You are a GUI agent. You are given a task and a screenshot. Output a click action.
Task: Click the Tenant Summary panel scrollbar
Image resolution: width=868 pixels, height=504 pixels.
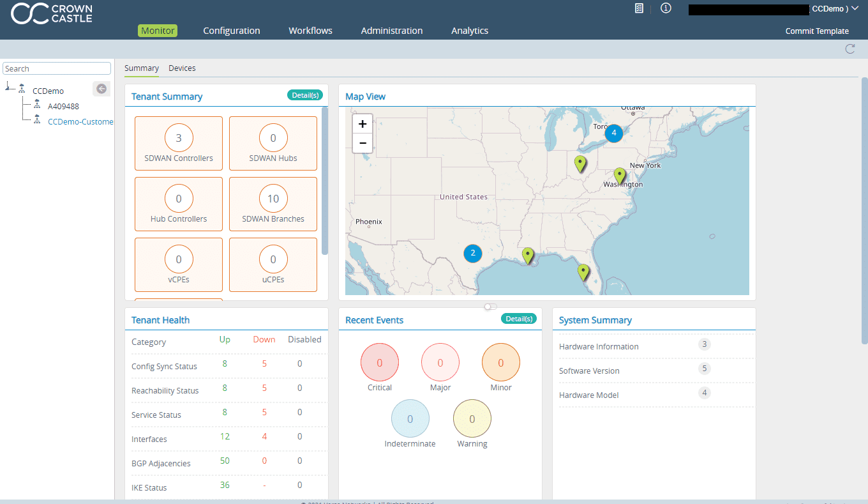(x=325, y=180)
